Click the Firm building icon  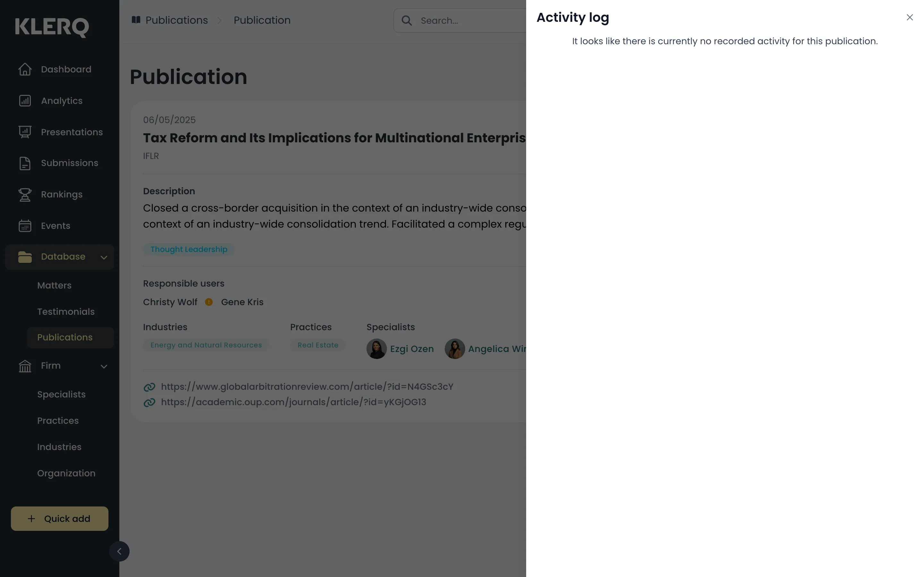click(25, 365)
